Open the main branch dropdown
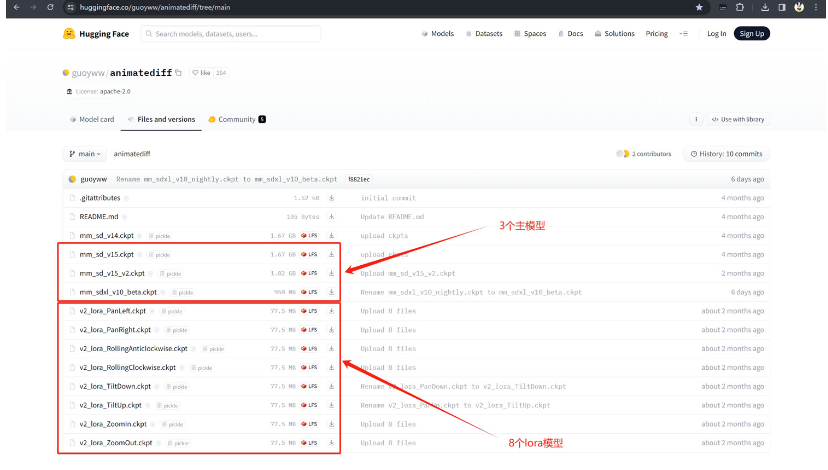Image resolution: width=828 pixels, height=470 pixels. [x=85, y=154]
